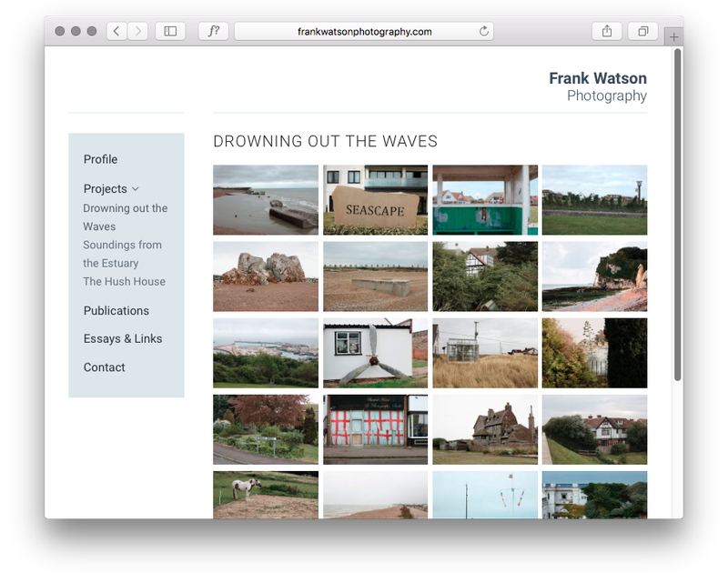Screen dimensions: 728x573
Task: Open the SEASCAPE stone sign photo
Action: pyautogui.click(x=375, y=199)
